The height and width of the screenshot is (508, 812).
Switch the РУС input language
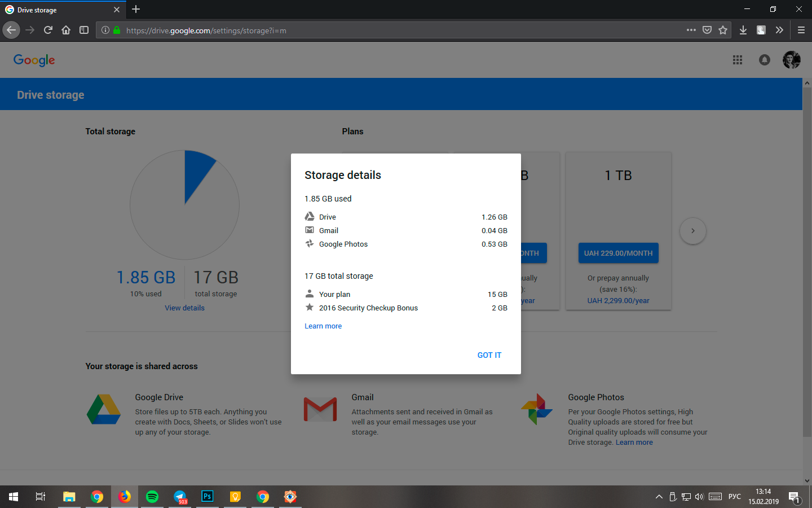click(x=735, y=497)
